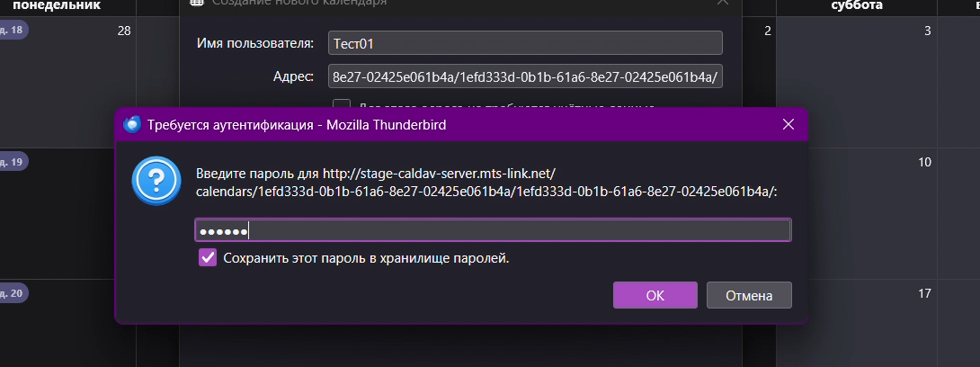The image size is (980, 367).
Task: Focus the password input field
Action: 493,230
